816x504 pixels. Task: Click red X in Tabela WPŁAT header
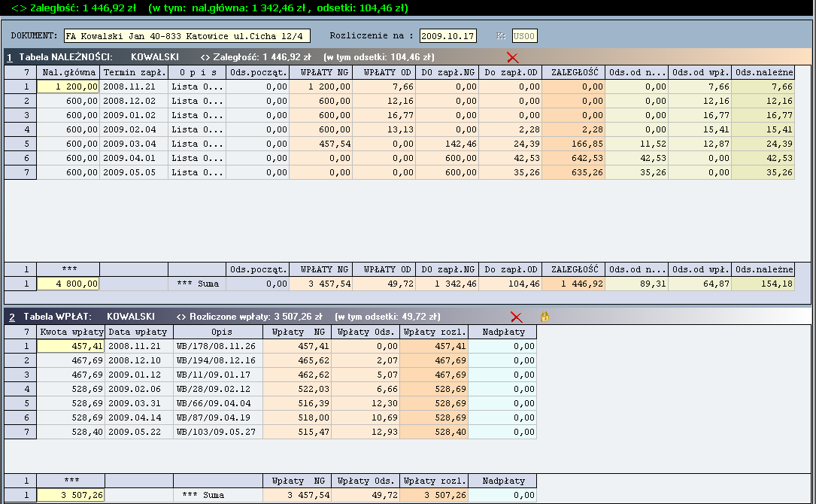[x=516, y=317]
